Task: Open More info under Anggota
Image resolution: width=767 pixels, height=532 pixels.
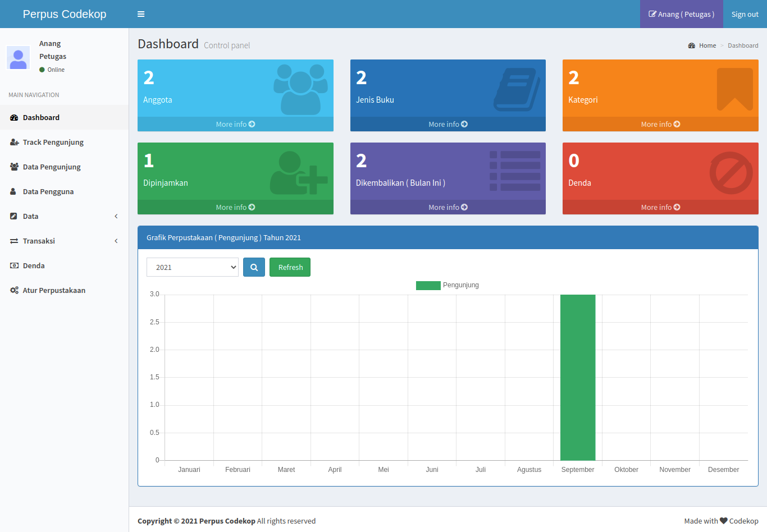Action: pos(235,124)
